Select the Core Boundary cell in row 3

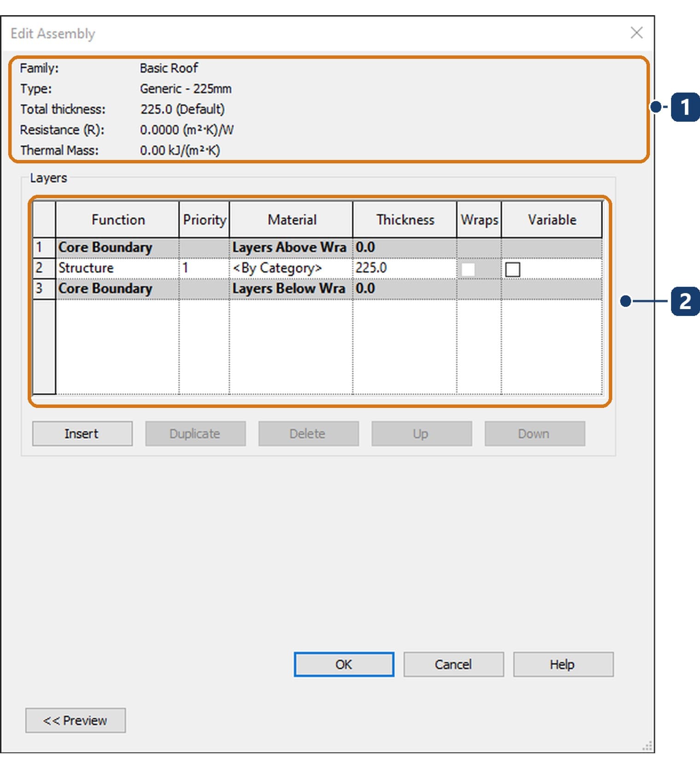117,289
